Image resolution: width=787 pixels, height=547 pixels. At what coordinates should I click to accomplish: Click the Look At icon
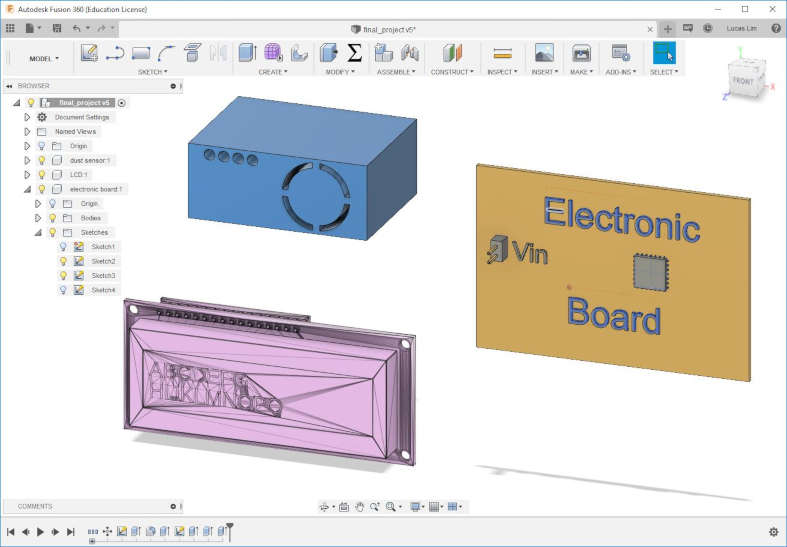pos(344,507)
